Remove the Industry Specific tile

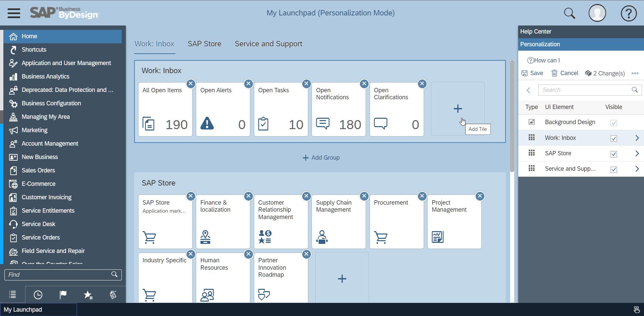click(191, 254)
